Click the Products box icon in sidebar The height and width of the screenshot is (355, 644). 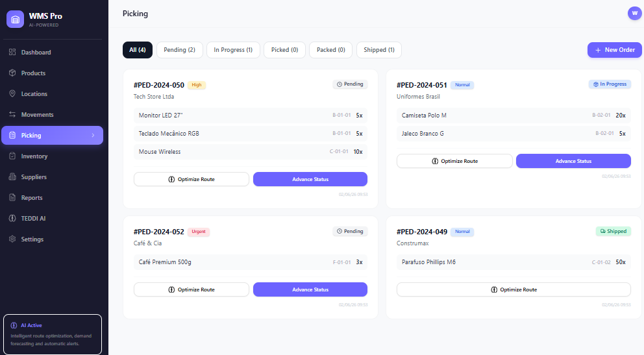coord(12,73)
